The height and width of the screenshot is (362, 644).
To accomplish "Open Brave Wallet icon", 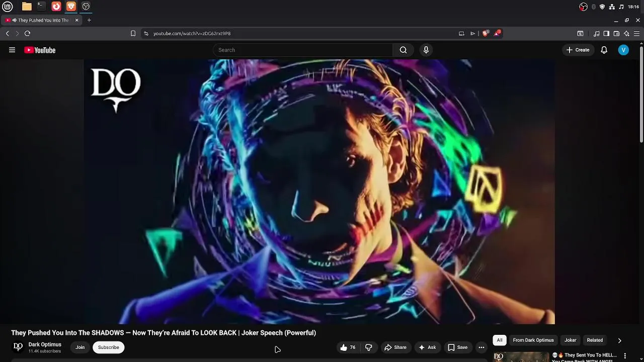I will pyautogui.click(x=616, y=34).
